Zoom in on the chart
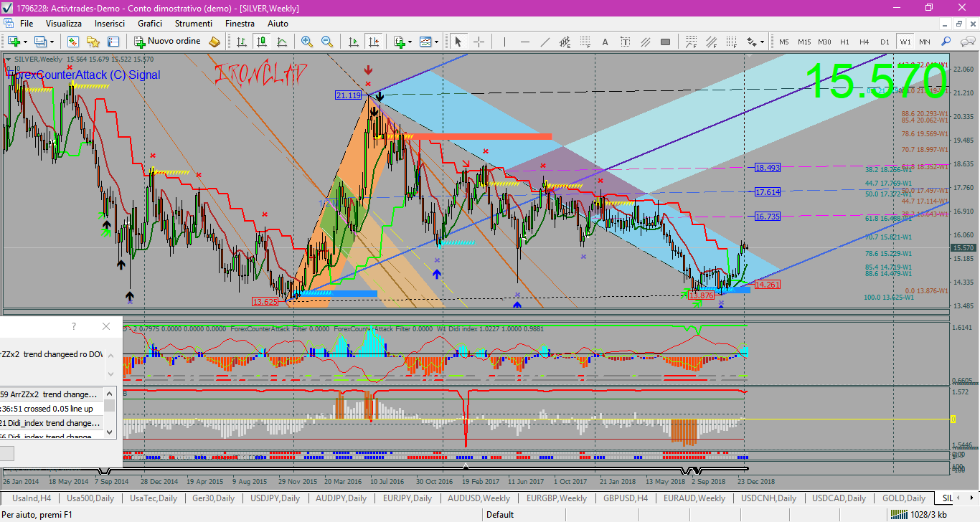The image size is (980, 522). click(x=307, y=42)
